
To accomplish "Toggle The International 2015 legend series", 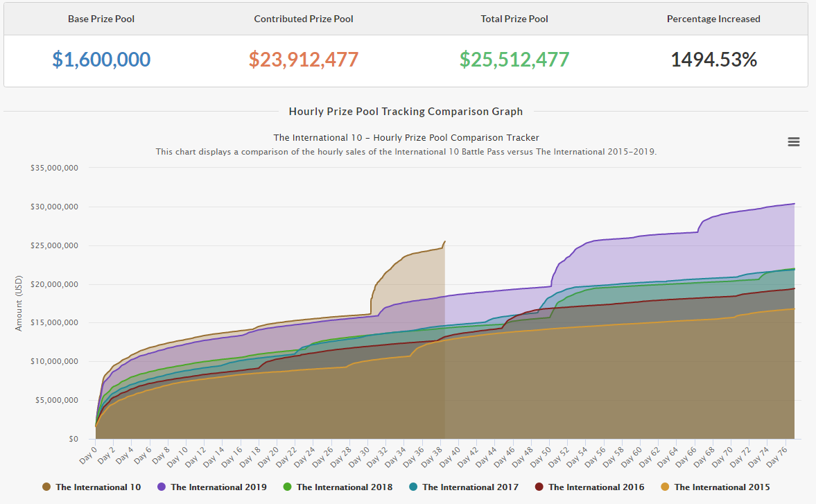I will point(716,487).
